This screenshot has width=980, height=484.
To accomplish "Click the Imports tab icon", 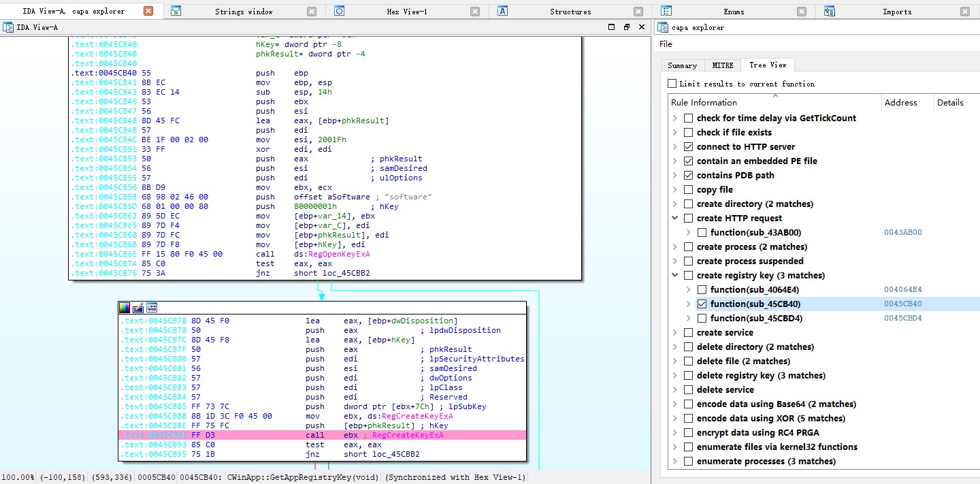I will click(830, 11).
